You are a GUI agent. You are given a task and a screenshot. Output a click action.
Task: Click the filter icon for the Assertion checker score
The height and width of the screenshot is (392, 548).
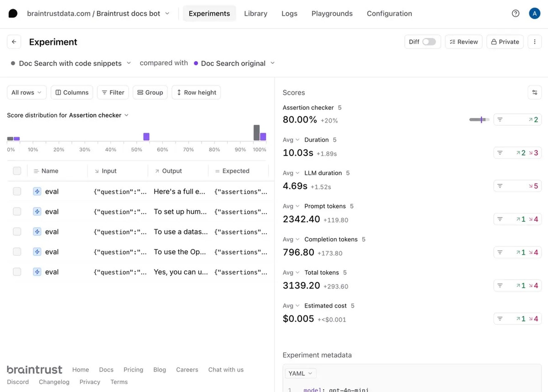click(x=500, y=120)
